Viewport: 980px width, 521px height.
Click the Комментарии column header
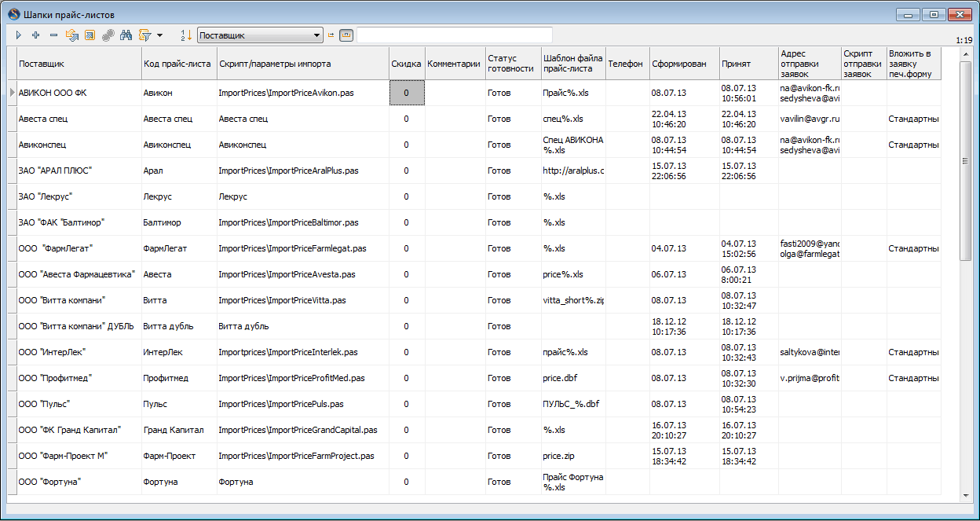point(455,64)
